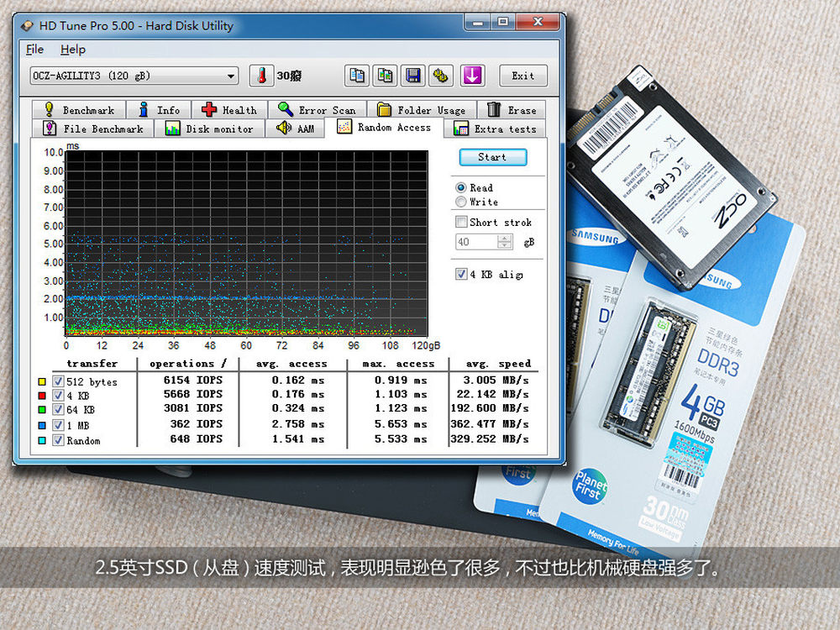Open the Disk monitor tab
Viewport: 840px width, 630px height.
(x=209, y=129)
